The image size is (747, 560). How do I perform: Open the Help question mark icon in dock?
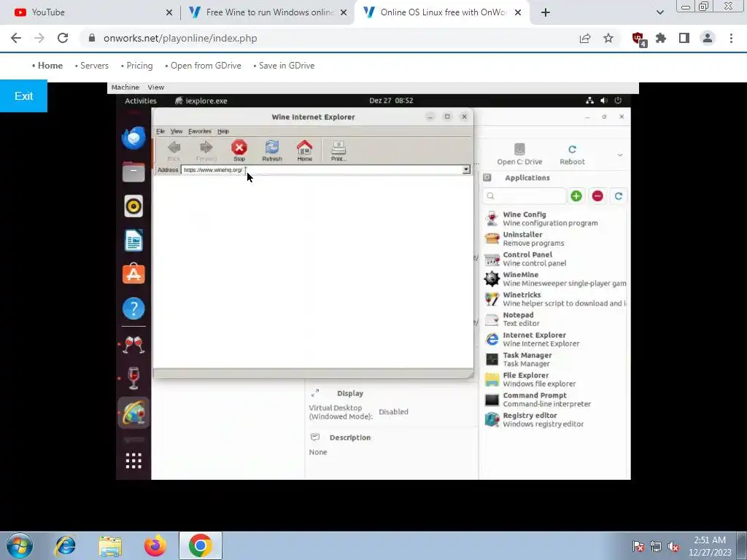point(133,308)
